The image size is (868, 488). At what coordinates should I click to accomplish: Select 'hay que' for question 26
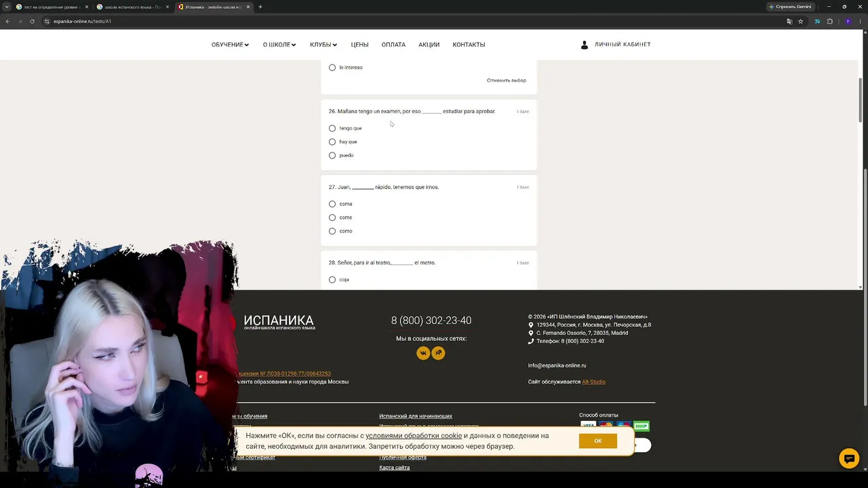(332, 142)
